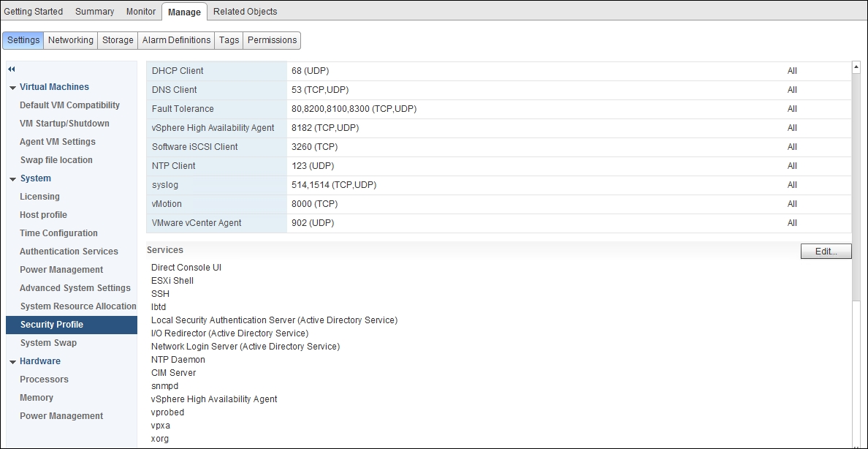The image size is (868, 449).
Task: Open System Swap settings
Action: (x=49, y=342)
